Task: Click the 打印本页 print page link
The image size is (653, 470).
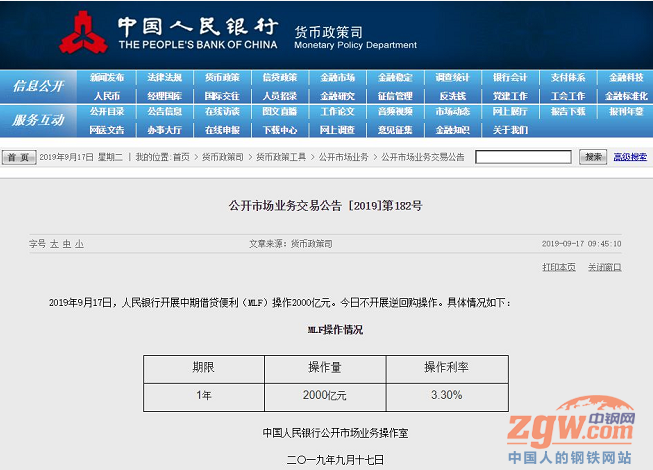Action: (x=559, y=267)
